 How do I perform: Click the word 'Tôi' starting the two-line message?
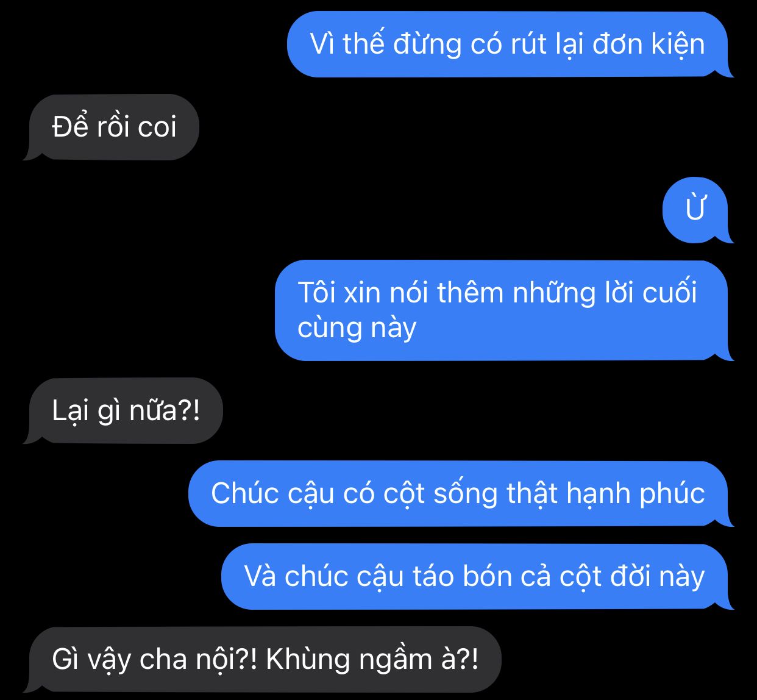click(317, 293)
